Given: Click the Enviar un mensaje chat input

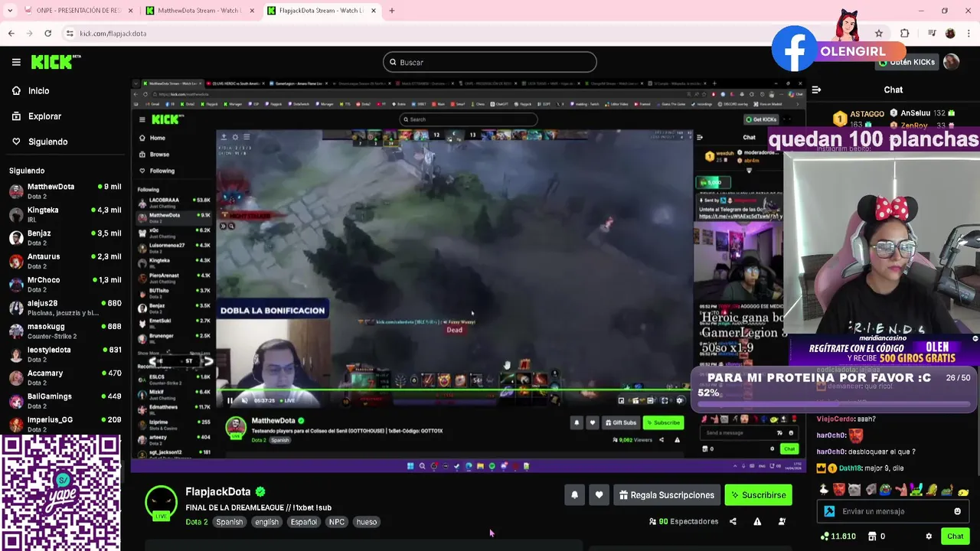Looking at the screenshot, I should [x=893, y=511].
